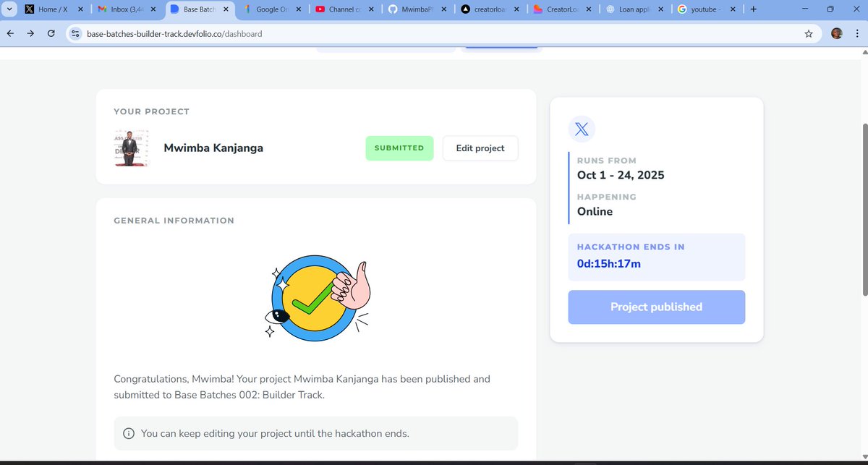
Task: Close the youtube search tab
Action: pos(734,9)
